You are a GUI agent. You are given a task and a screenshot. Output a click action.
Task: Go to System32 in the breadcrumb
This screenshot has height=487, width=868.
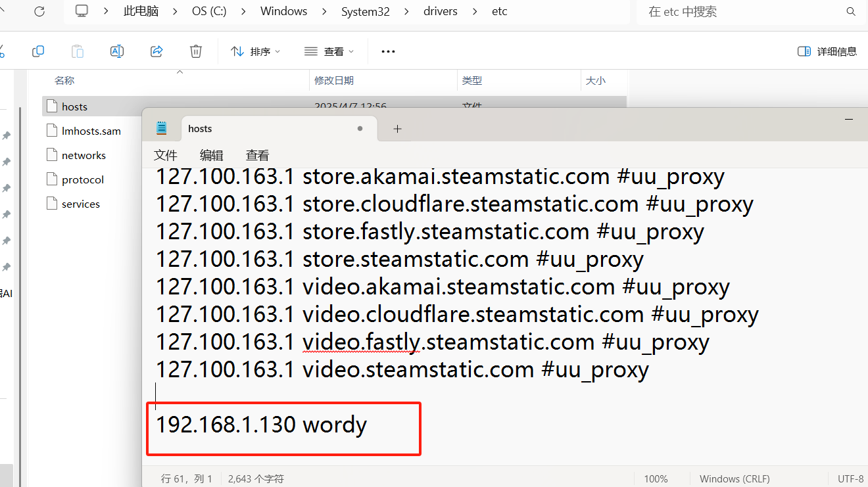click(x=366, y=11)
